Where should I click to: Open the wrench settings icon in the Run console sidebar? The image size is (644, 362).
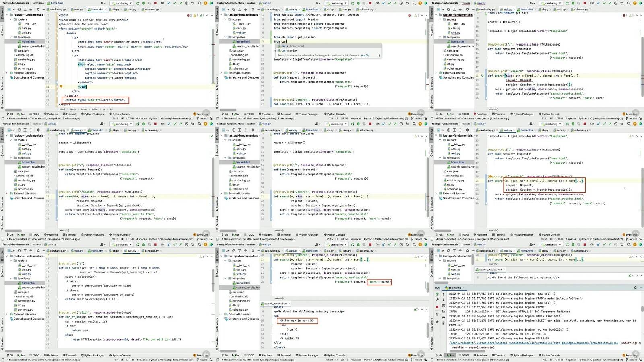pos(437,300)
